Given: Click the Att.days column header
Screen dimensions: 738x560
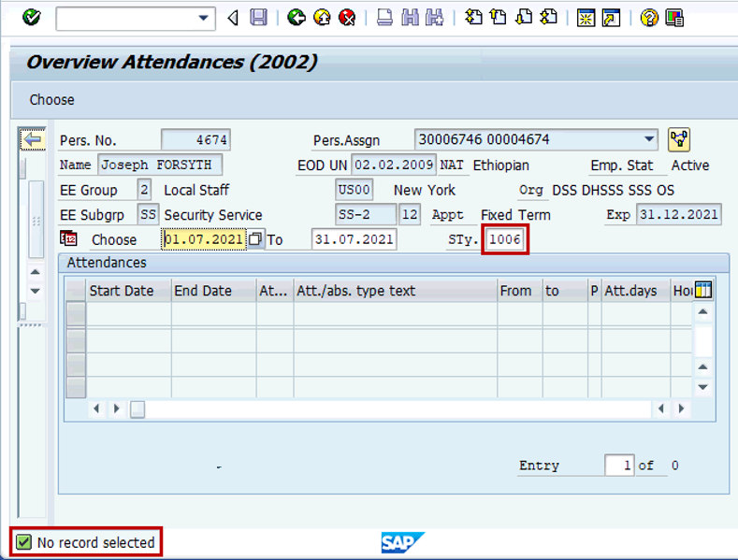Looking at the screenshot, I should coord(636,291).
